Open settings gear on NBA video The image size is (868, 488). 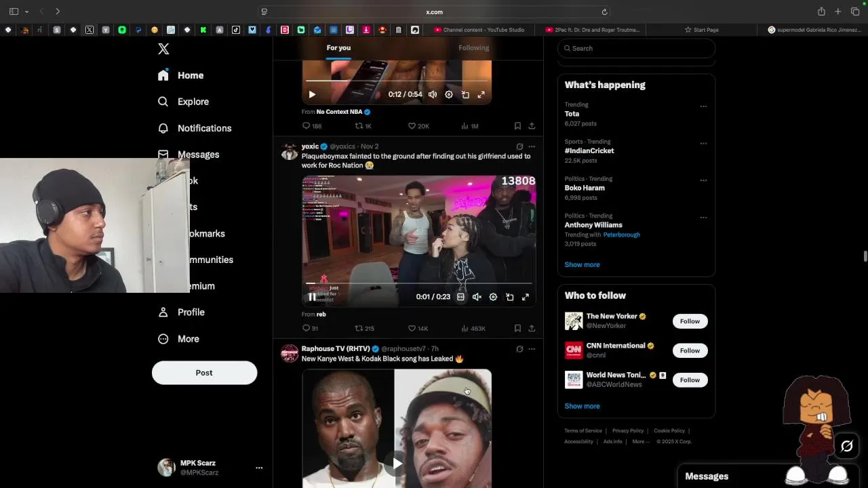coord(449,95)
